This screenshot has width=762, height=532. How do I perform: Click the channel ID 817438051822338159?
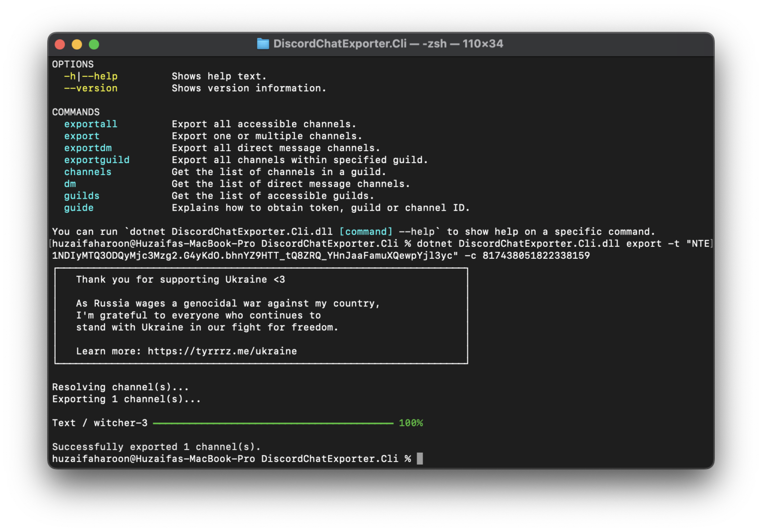pos(536,255)
